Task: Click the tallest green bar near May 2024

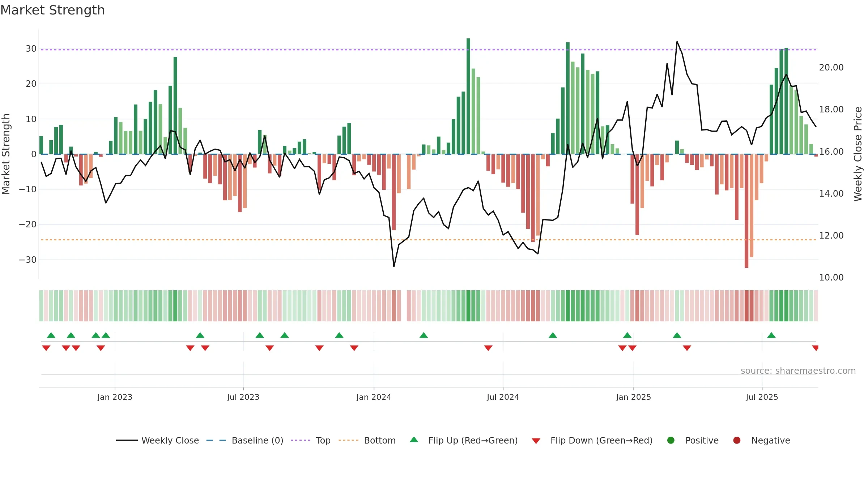Action: click(468, 96)
